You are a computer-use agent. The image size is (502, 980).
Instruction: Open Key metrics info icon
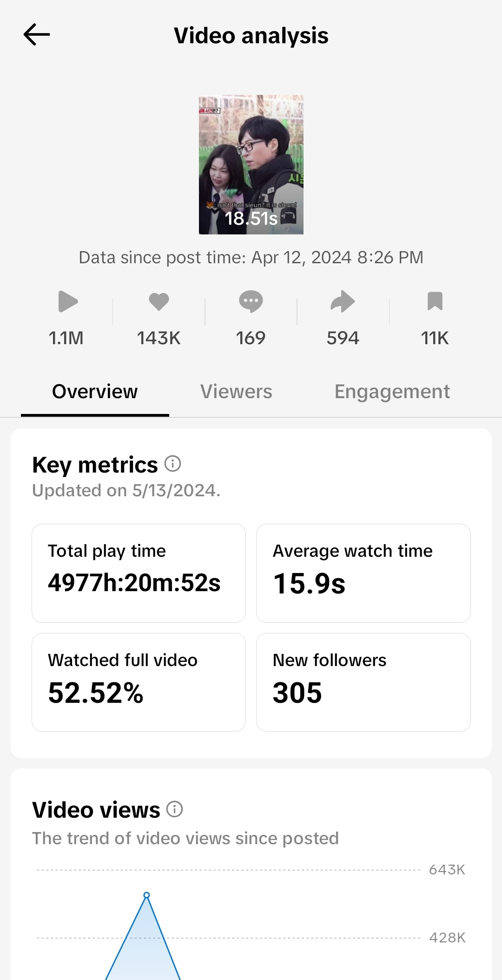[x=173, y=464]
